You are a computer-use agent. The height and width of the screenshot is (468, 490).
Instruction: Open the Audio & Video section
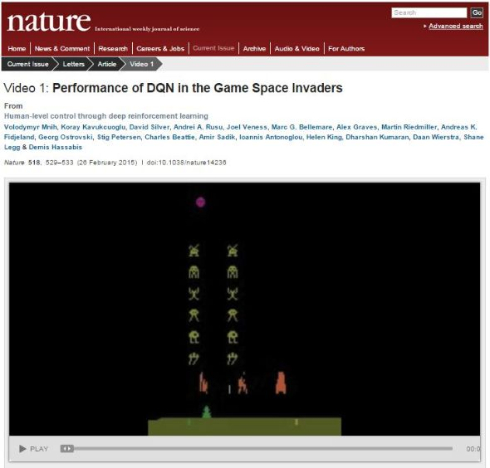[297, 49]
